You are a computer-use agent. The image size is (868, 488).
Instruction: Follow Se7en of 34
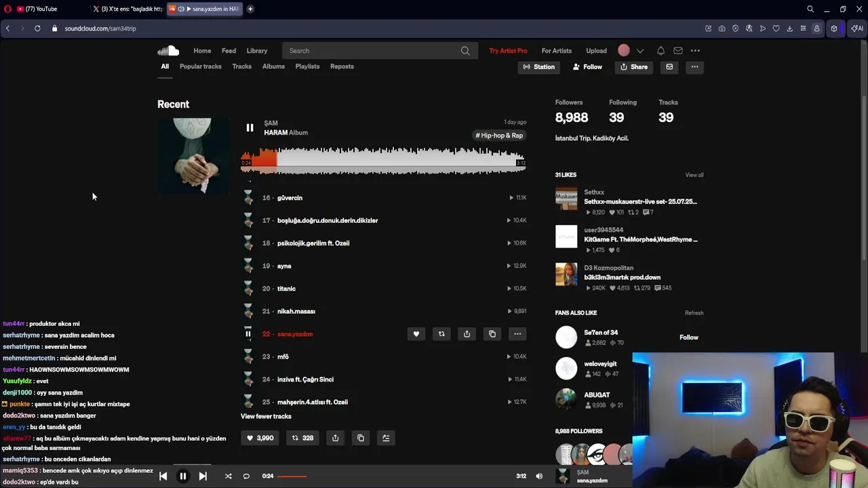688,338
